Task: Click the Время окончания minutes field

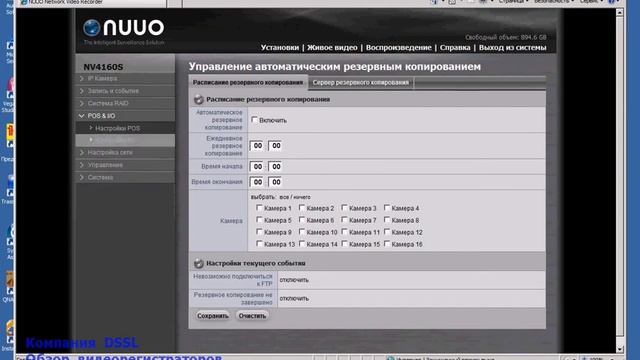Action: pos(276,182)
